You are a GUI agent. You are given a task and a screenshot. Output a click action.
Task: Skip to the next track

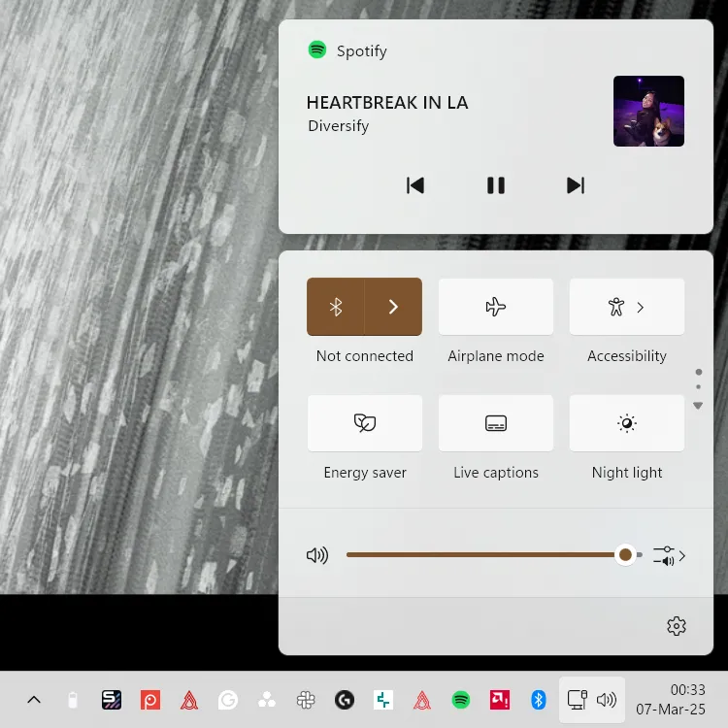click(575, 185)
